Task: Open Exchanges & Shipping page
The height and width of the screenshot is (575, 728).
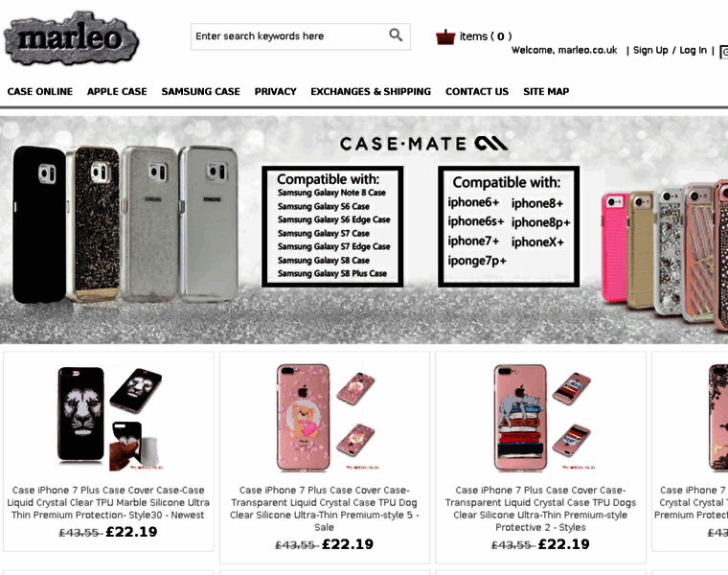Action: tap(371, 91)
